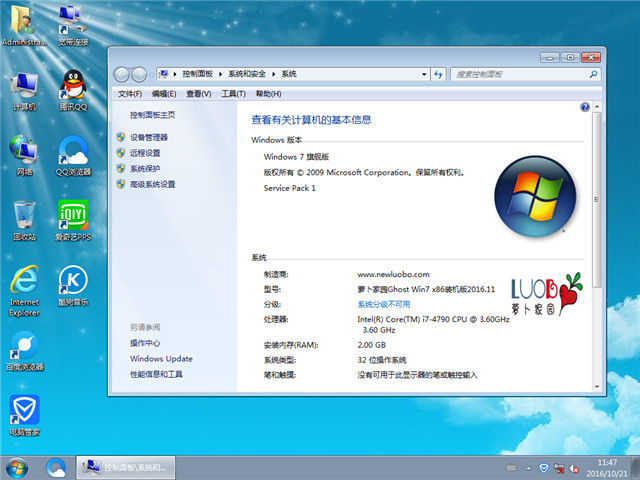
Task: Open 设备管理器 Device Manager link
Action: (x=149, y=138)
